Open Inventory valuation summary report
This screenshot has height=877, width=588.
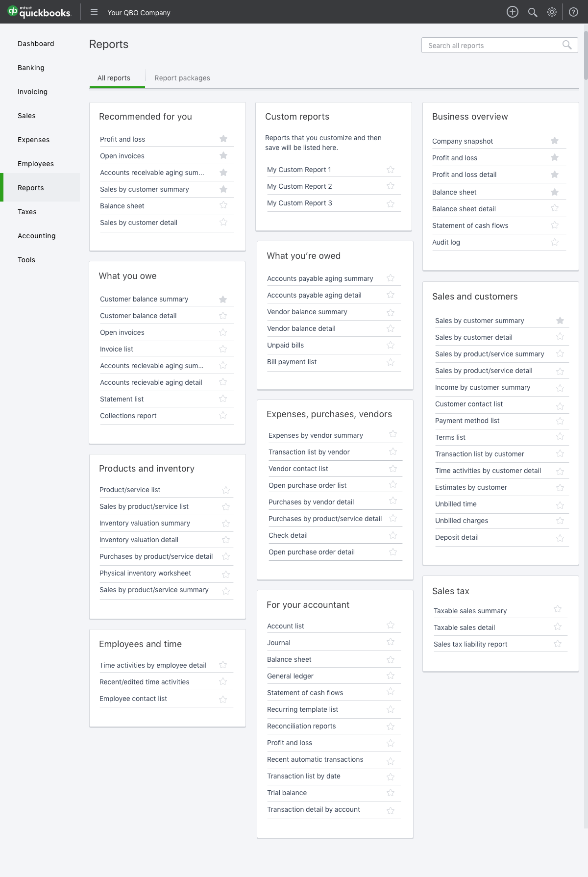pyautogui.click(x=145, y=523)
